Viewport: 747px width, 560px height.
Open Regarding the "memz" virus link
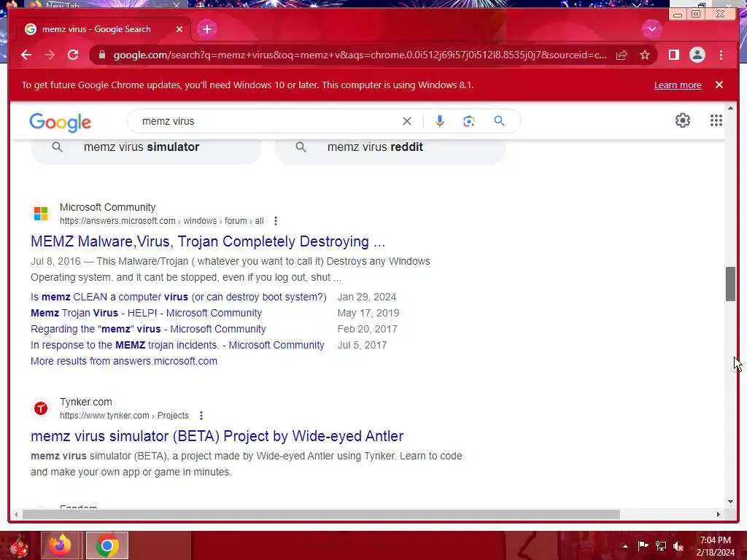pyautogui.click(x=148, y=329)
